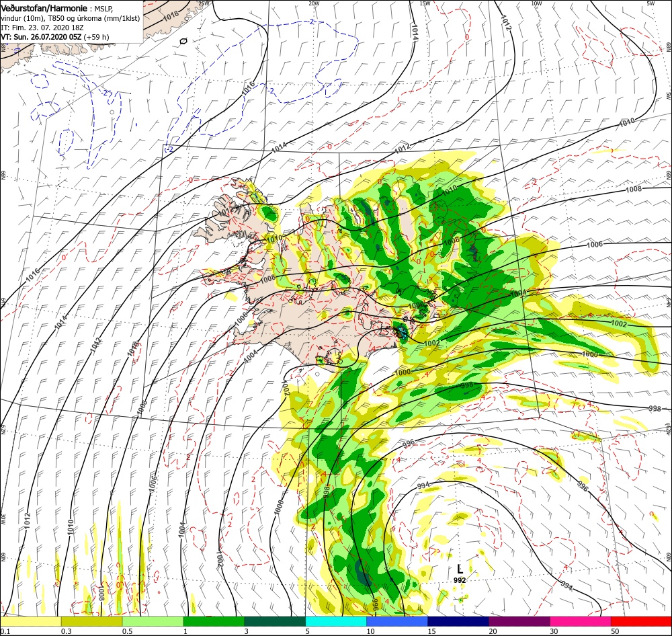This screenshot has width=672, height=636.
Task: Pick the bright blue 10 mm legend swatch
Action: tap(397, 621)
